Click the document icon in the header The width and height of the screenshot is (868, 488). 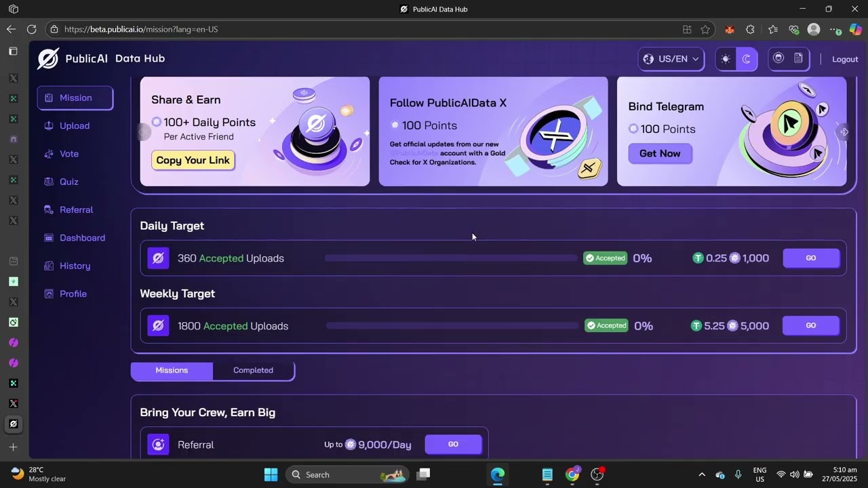(x=798, y=58)
